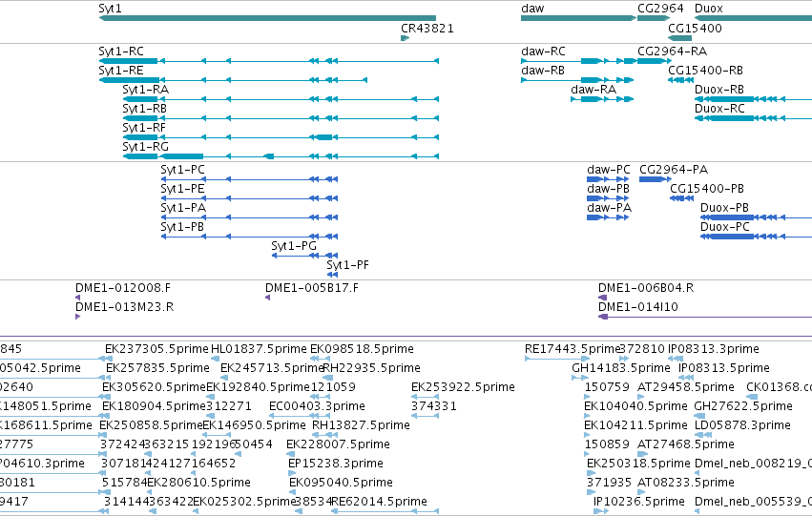Click EST GH14183.5prime

pyautogui.click(x=621, y=368)
